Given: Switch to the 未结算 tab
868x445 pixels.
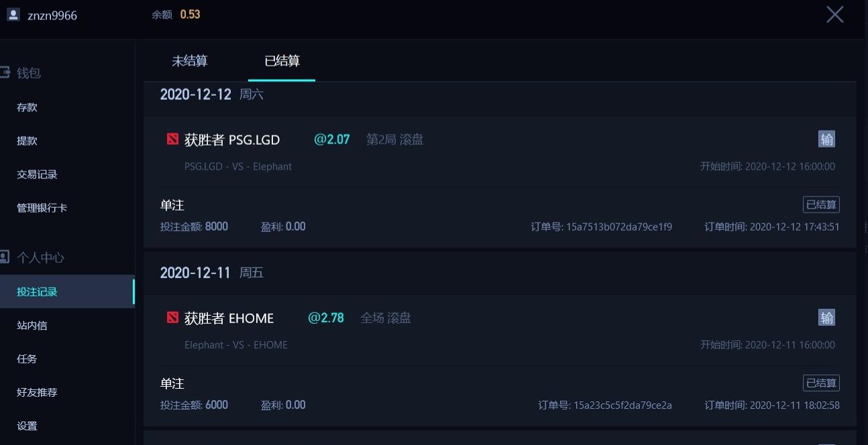Looking at the screenshot, I should (x=190, y=60).
